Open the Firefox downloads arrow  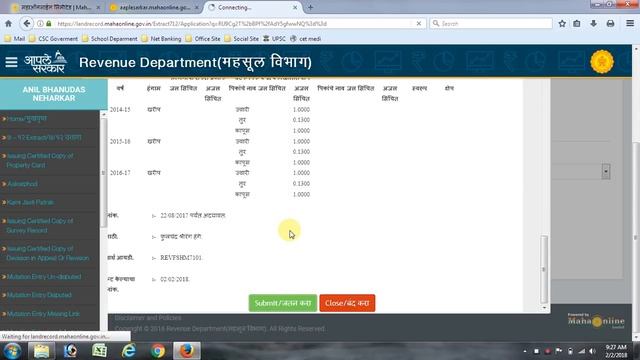[593, 24]
